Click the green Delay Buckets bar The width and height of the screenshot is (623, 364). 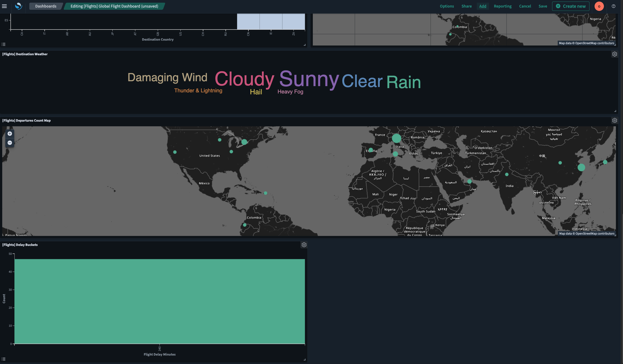(x=160, y=301)
